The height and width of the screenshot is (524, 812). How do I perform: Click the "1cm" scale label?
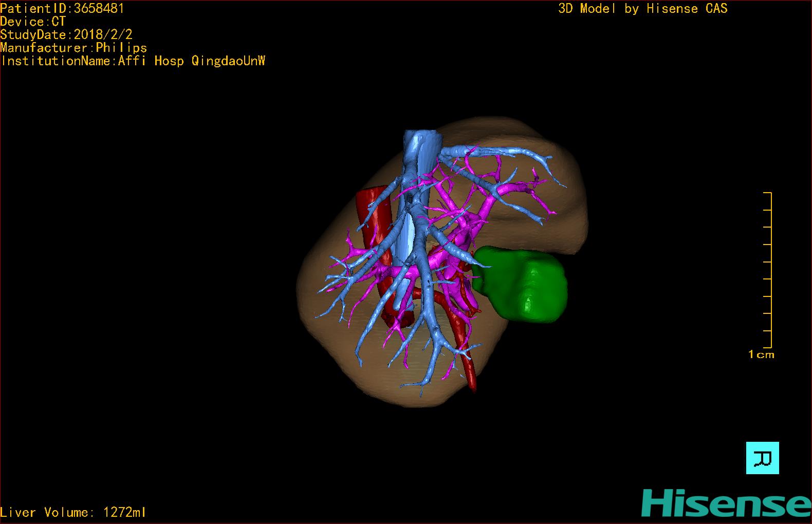(761, 354)
